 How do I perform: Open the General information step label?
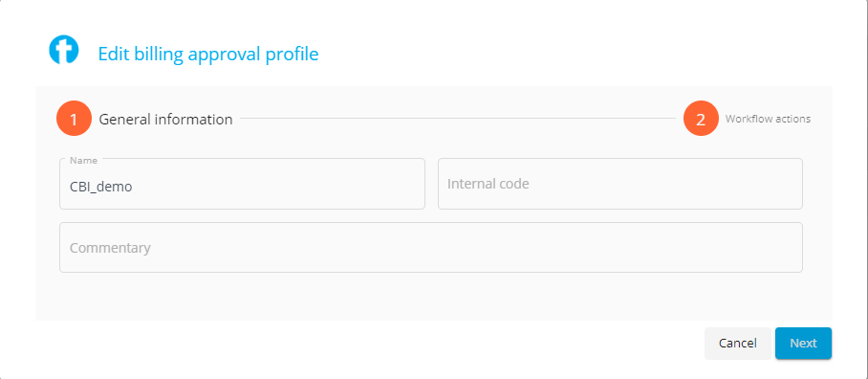pos(165,119)
